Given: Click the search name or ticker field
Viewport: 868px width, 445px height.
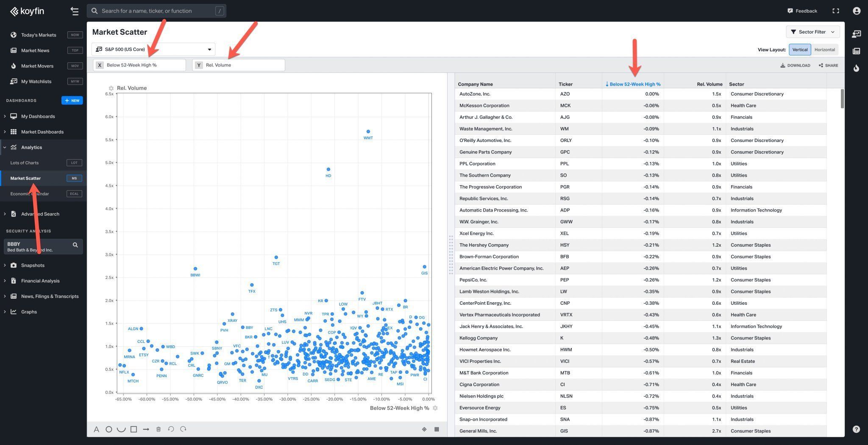Looking at the screenshot, I should 156,11.
